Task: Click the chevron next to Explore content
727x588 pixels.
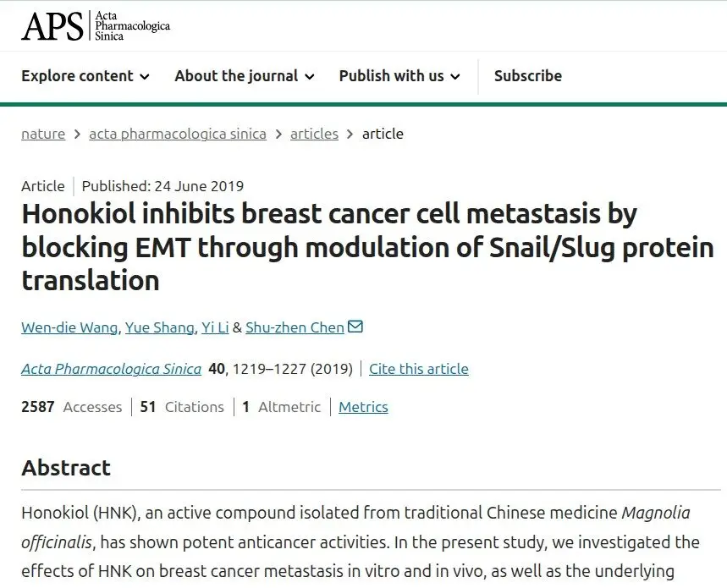Action: coord(145,77)
